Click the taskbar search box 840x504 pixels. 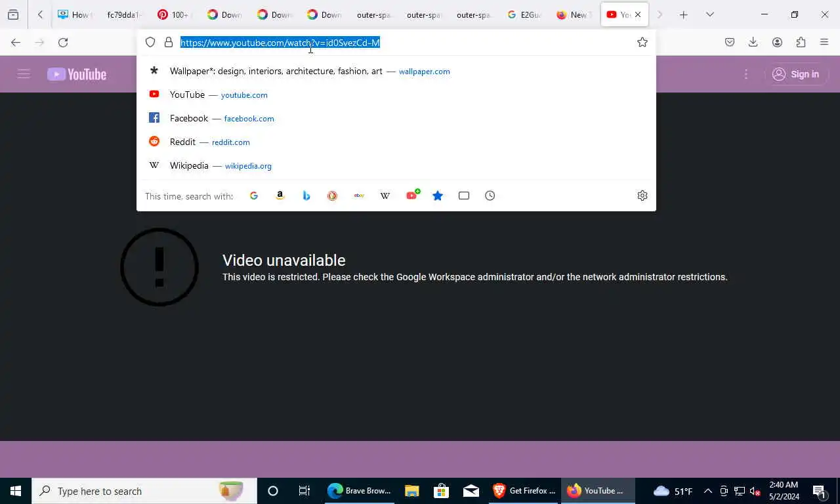(x=144, y=491)
